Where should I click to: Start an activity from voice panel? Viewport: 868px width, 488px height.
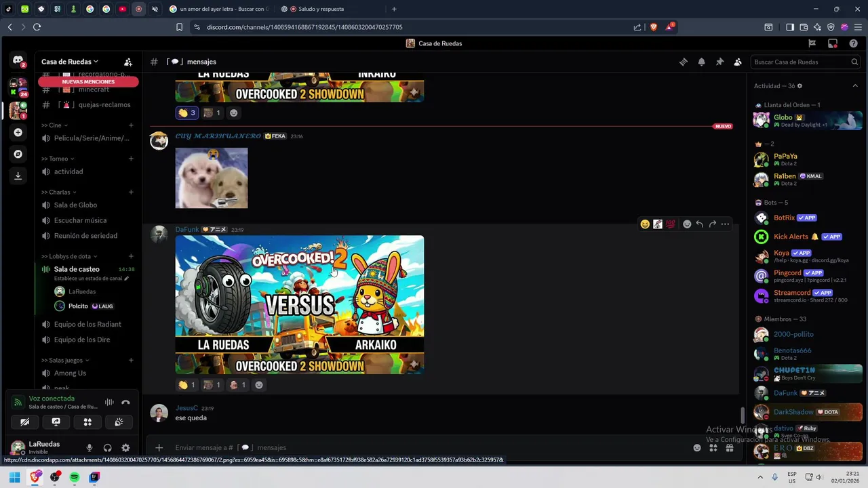click(x=87, y=422)
